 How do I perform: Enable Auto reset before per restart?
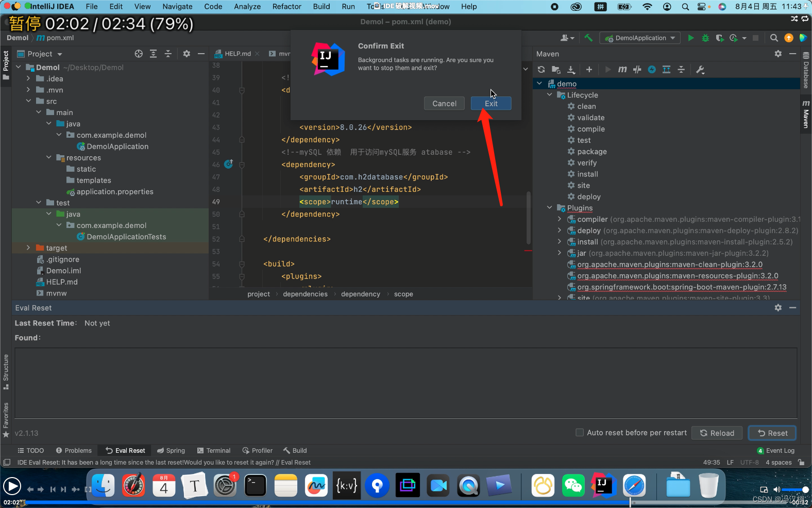coord(580,433)
